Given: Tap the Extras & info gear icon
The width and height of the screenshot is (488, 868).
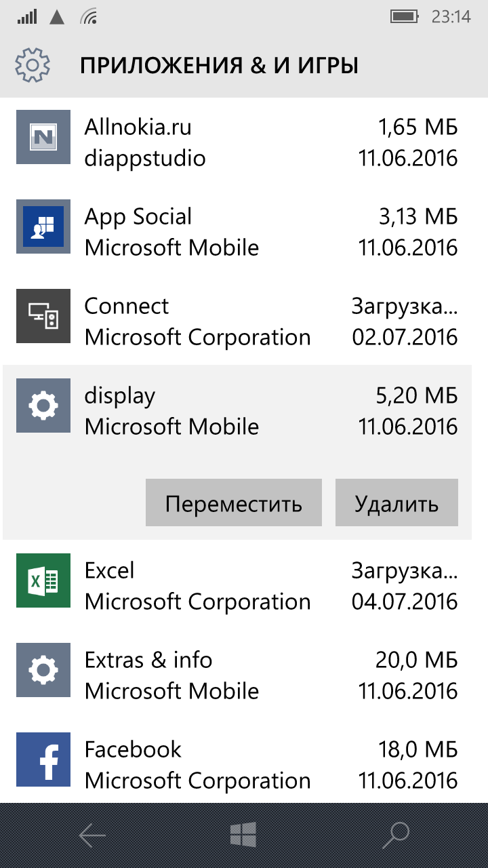Looking at the screenshot, I should point(43,670).
